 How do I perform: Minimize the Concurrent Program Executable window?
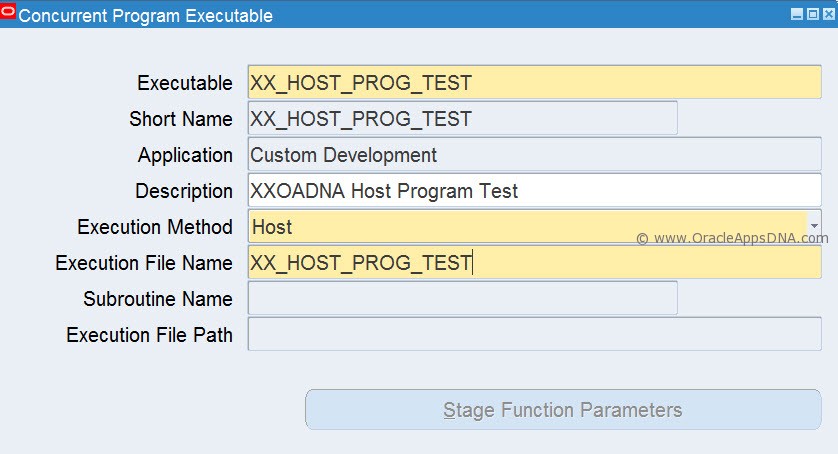797,14
